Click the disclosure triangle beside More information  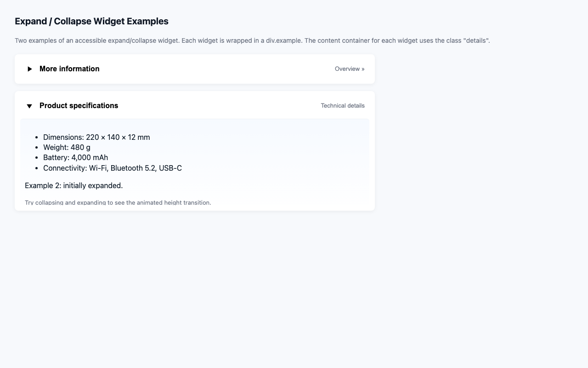(30, 69)
